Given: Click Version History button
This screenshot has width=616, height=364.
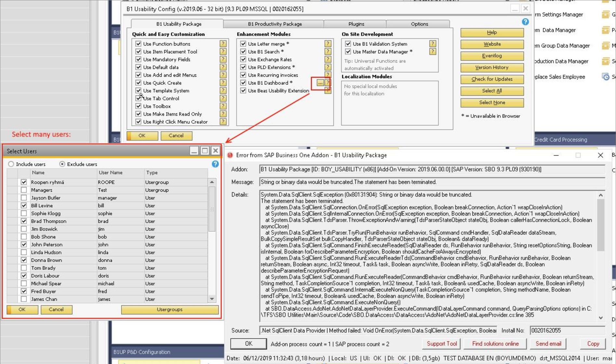Looking at the screenshot, I should point(492,68).
